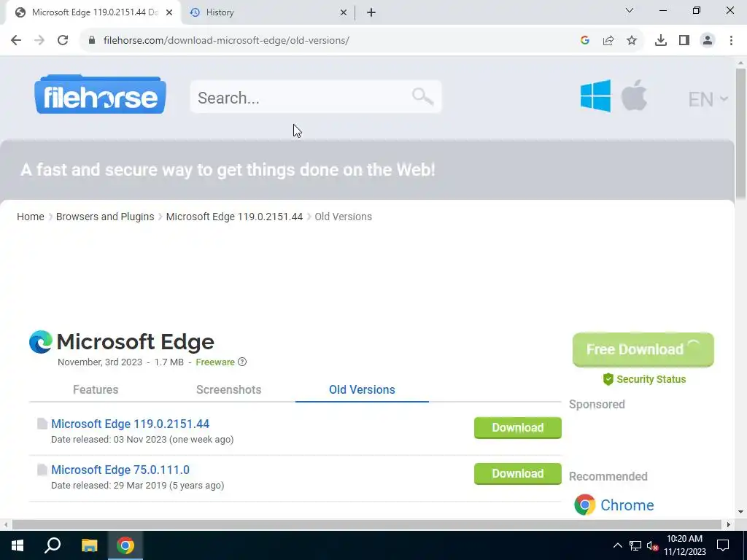Viewport: 747px width, 560px height.
Task: Open the notification center icon
Action: click(x=723, y=545)
